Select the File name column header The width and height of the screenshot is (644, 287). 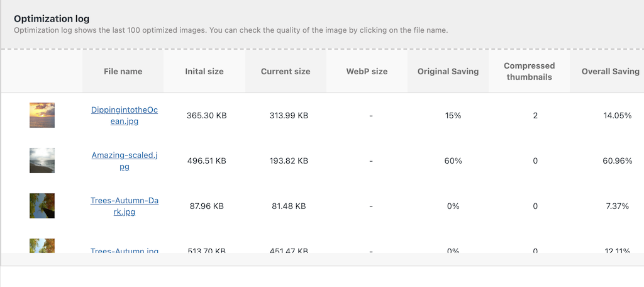(x=123, y=71)
